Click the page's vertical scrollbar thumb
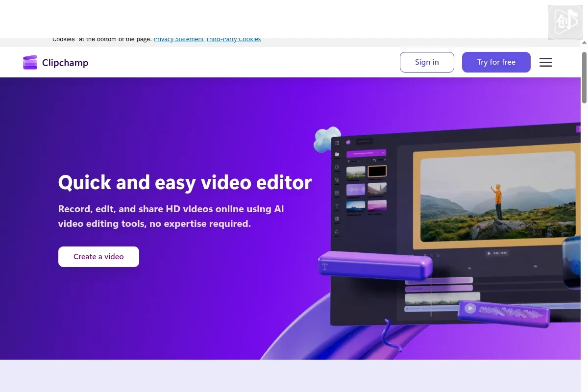The height and width of the screenshot is (392, 588). tap(584, 73)
